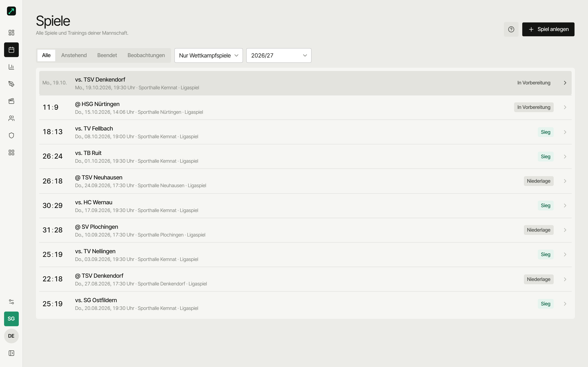
Task: Toggle the DE language switch
Action: click(11, 336)
